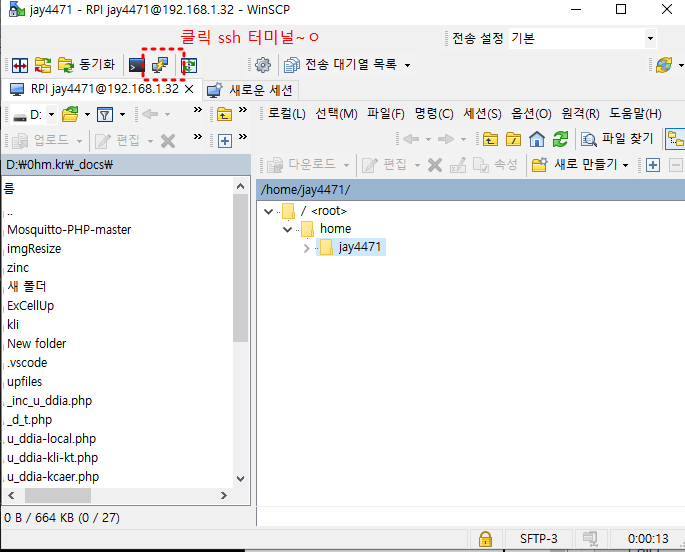685x552 pixels.
Task: Select the RPI jay4471@192.168.1.32 session tab
Action: click(x=104, y=89)
